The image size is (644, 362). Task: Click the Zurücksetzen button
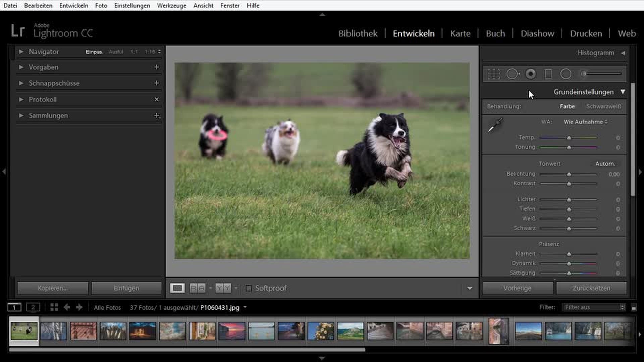pos(591,288)
